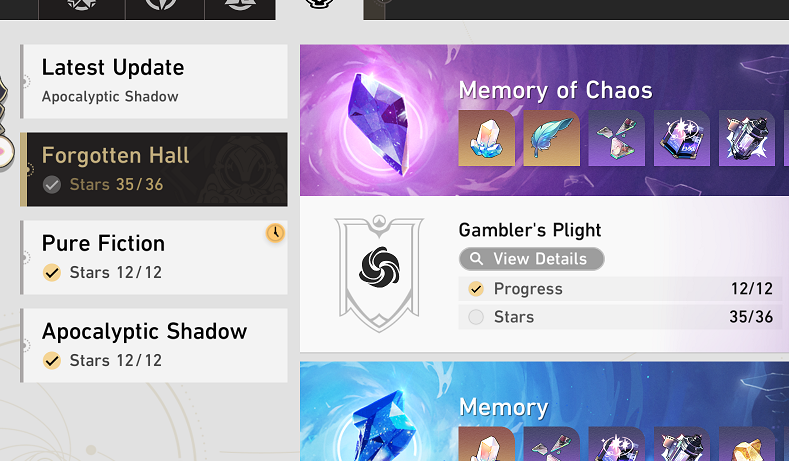The width and height of the screenshot is (789, 461).
Task: Click the blue feather reward icon
Action: [551, 138]
